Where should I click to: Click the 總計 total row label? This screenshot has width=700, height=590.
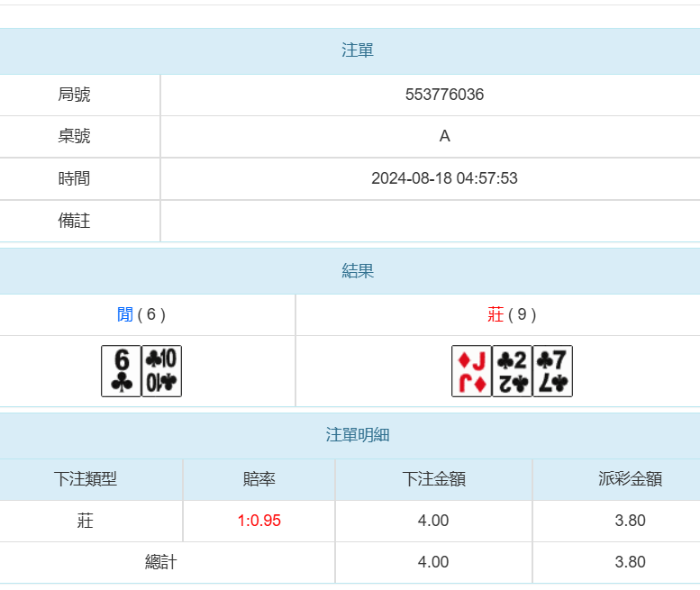[x=161, y=562]
